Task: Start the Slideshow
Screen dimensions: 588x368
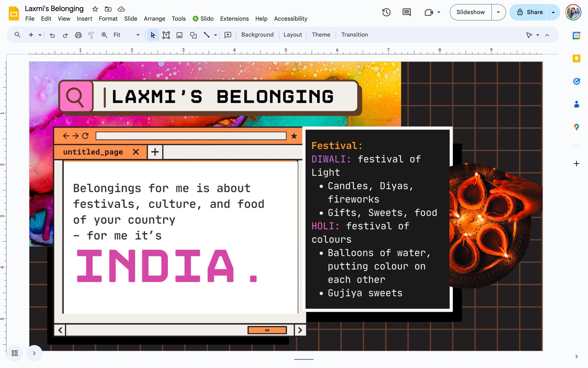Action: click(470, 12)
